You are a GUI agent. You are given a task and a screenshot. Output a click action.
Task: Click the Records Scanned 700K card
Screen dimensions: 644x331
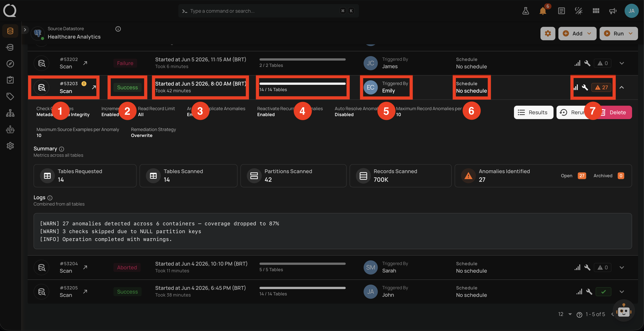point(401,176)
